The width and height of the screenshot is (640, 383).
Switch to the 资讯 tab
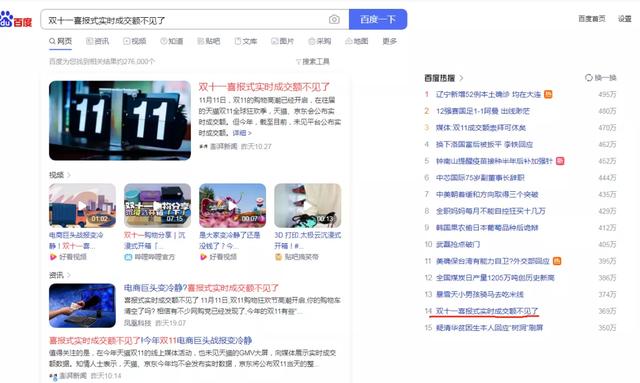tap(98, 41)
